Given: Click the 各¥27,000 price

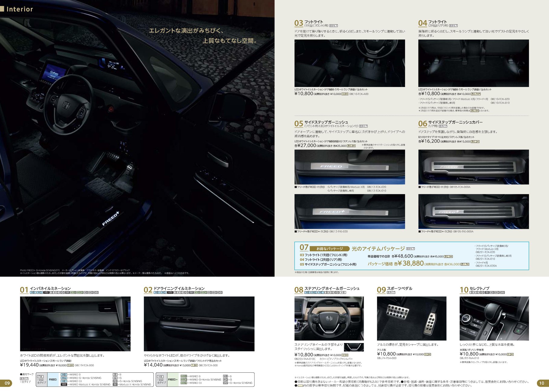Looking at the screenshot, I should 305,145.
